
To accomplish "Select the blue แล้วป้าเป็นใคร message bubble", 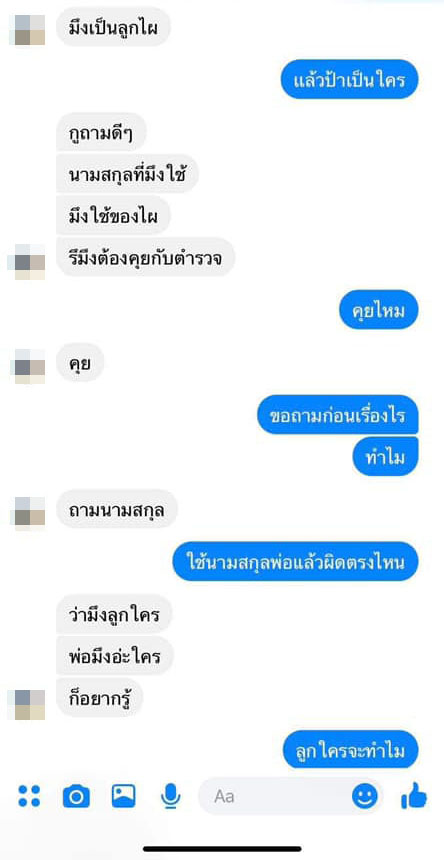I will tap(350, 80).
